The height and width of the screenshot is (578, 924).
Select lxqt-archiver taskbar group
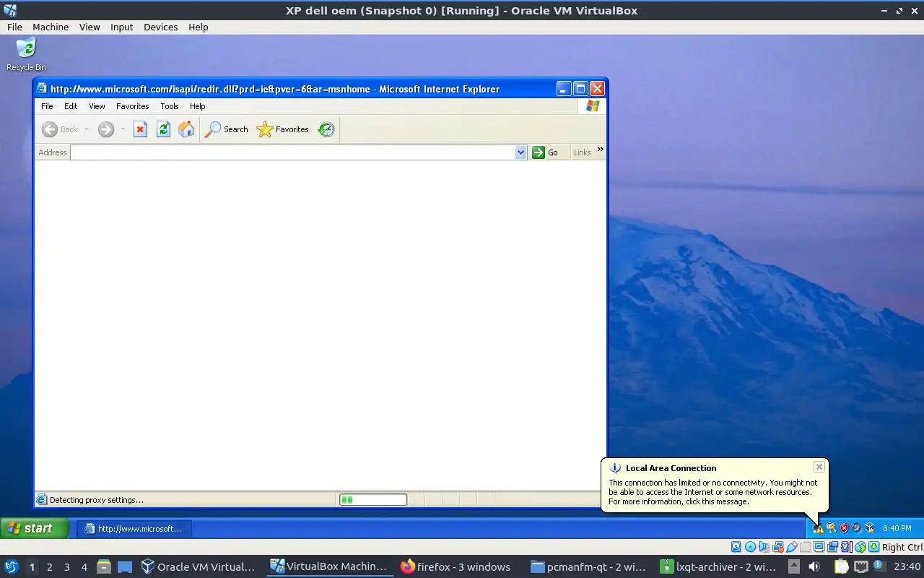coord(718,566)
